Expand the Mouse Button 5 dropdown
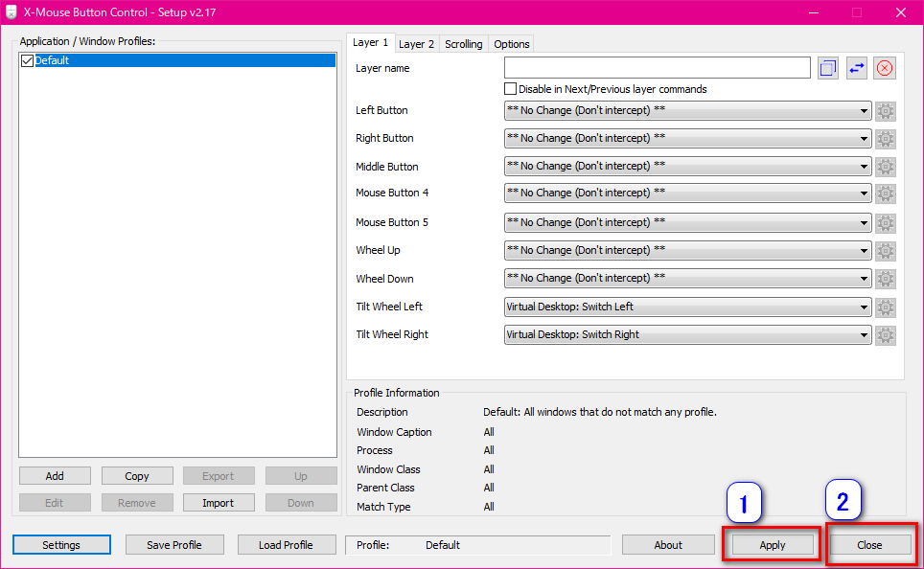 686,223
